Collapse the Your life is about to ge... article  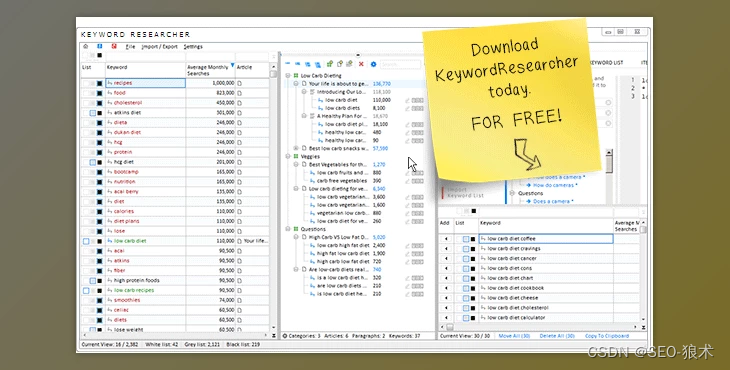(x=296, y=84)
